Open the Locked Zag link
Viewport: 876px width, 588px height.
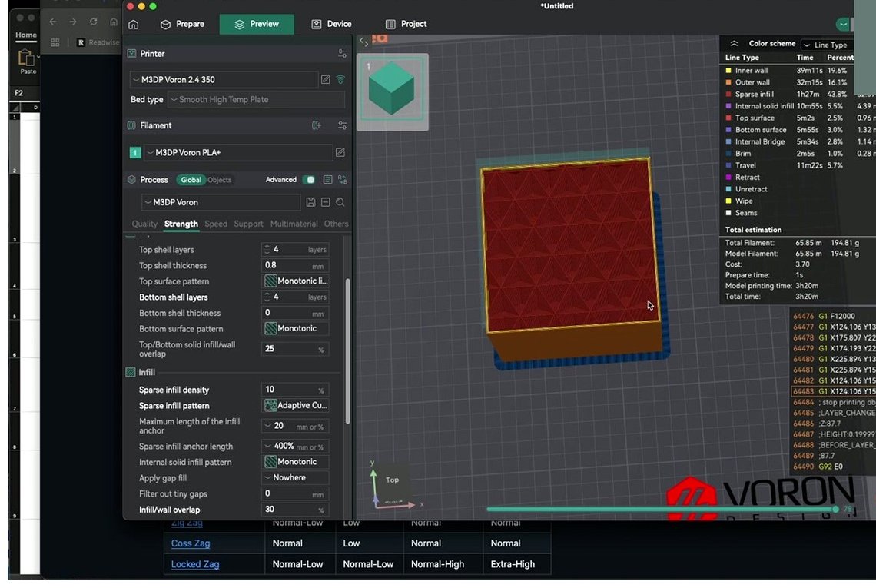click(x=195, y=564)
